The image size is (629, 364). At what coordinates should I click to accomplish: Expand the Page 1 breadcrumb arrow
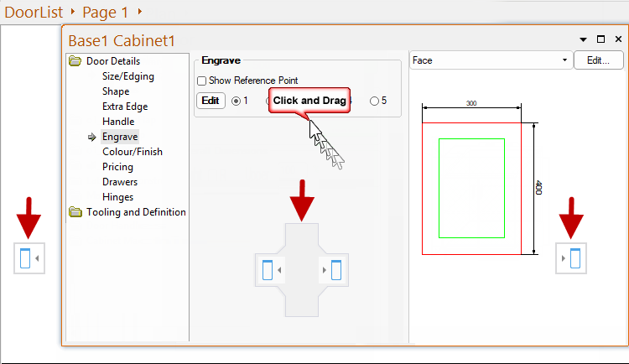(x=139, y=12)
